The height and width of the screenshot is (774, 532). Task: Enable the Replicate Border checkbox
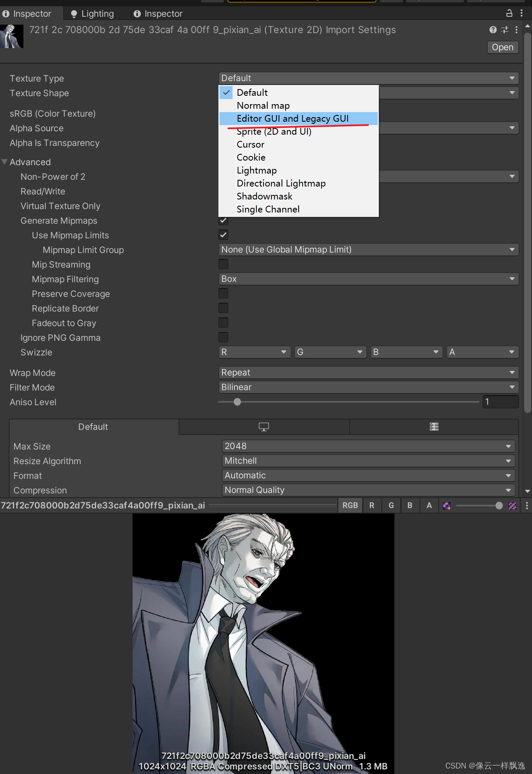click(223, 308)
